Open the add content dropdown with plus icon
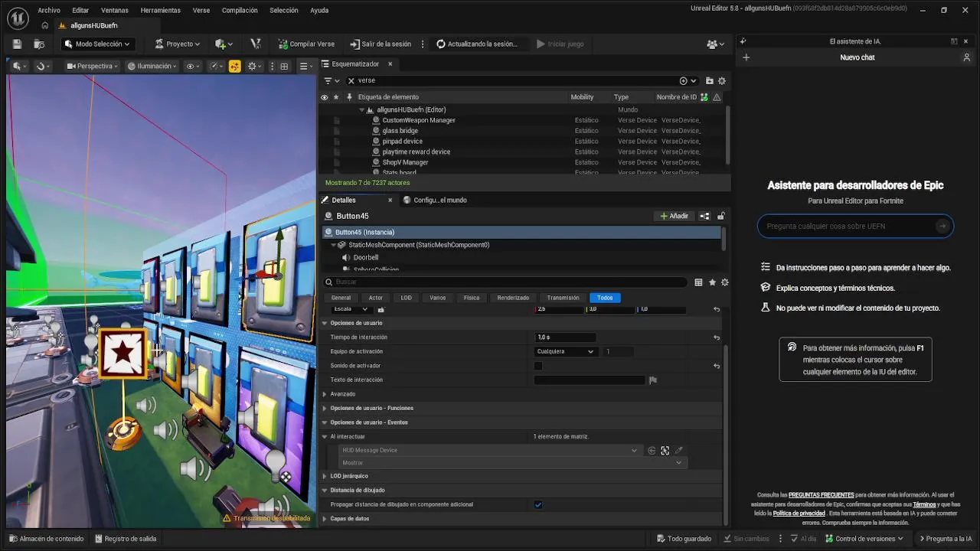This screenshot has height=551, width=980. tap(224, 44)
